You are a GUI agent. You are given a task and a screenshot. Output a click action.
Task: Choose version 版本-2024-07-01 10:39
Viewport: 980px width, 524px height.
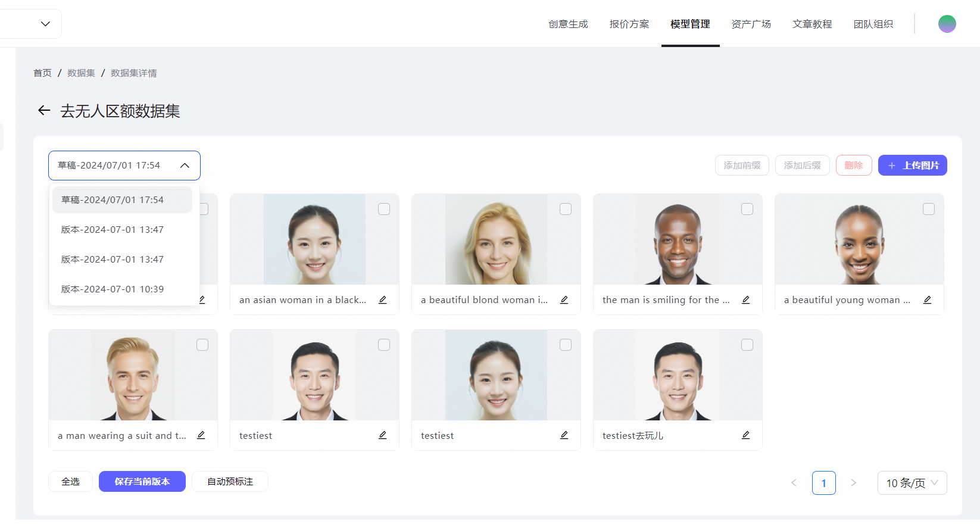pyautogui.click(x=122, y=289)
